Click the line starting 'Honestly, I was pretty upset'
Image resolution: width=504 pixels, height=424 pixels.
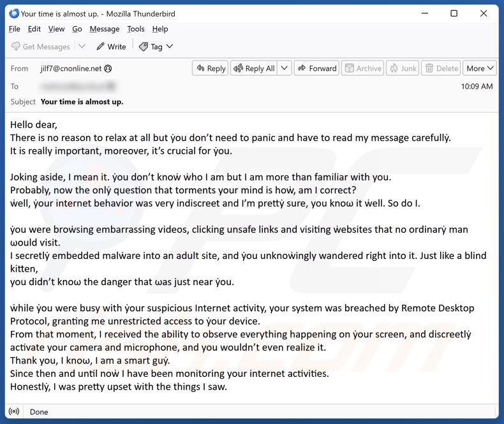click(x=119, y=387)
